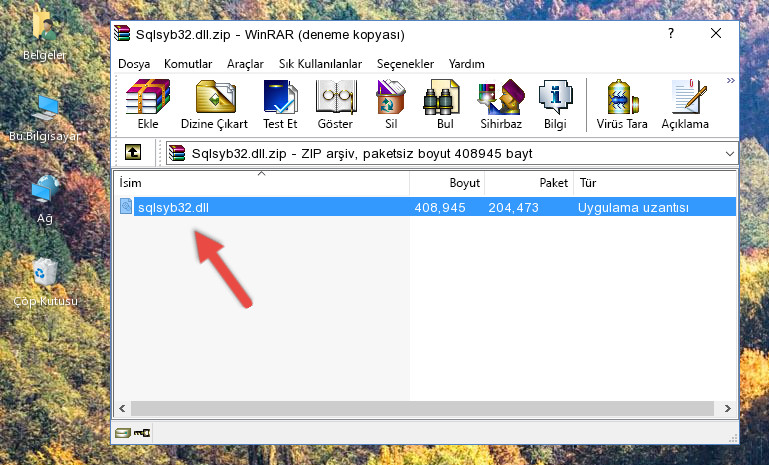Expand hidden toolbar items chevron

[731, 80]
